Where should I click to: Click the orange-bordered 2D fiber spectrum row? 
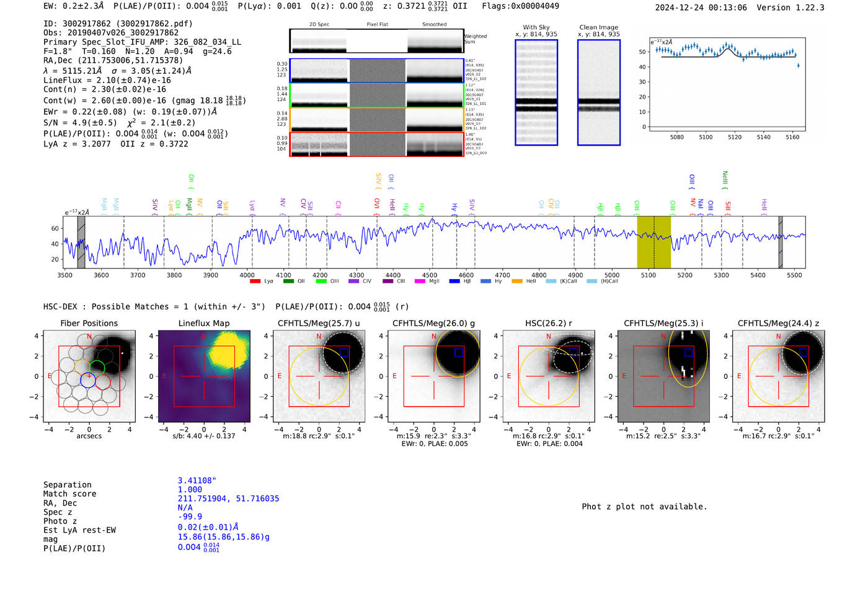click(376, 120)
